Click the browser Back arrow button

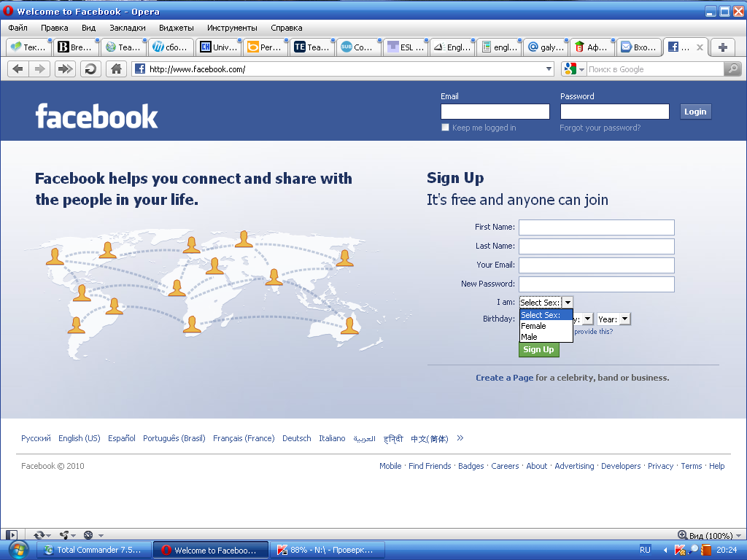18,69
